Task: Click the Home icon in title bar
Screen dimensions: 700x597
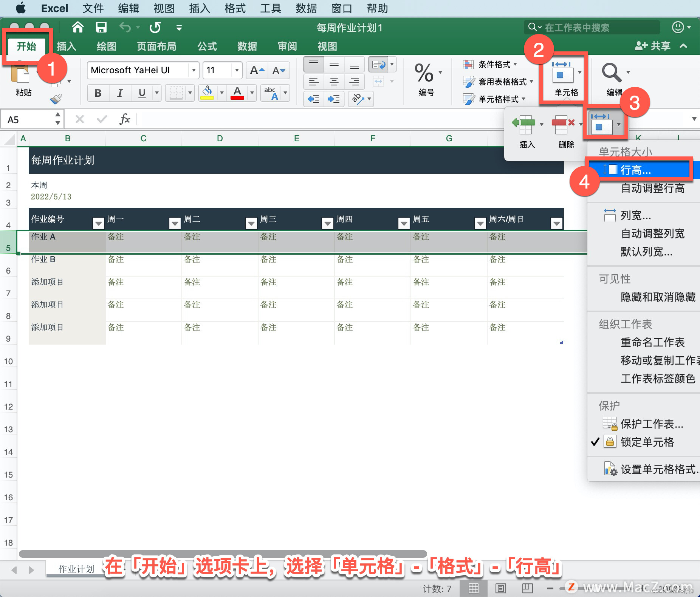Action: 78,27
